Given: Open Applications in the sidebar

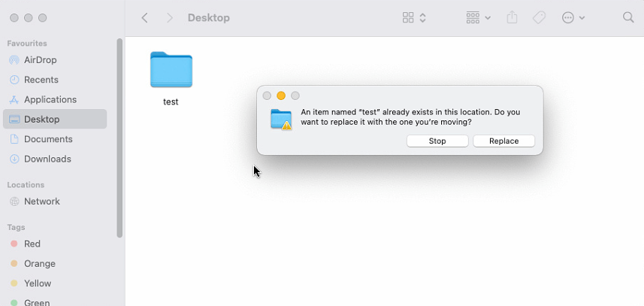Looking at the screenshot, I should [50, 99].
